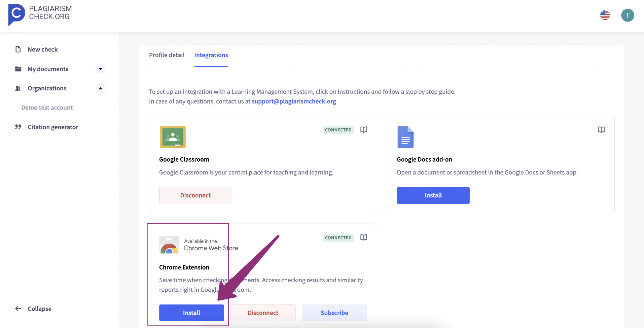Click the Chrome Extension title

[x=184, y=267]
